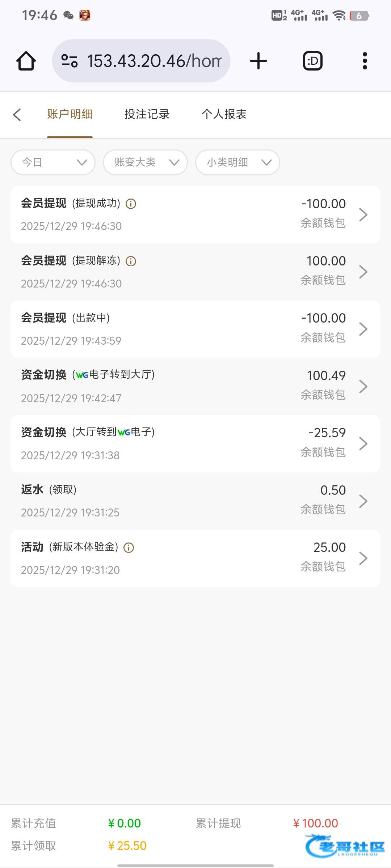Open the 大厅转到WG电子 -25.59 record
Screen dimensions: 391x868
point(195,444)
